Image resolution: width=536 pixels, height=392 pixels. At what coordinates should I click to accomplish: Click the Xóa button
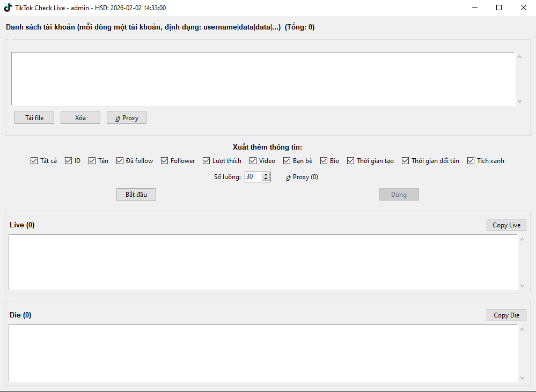[80, 118]
